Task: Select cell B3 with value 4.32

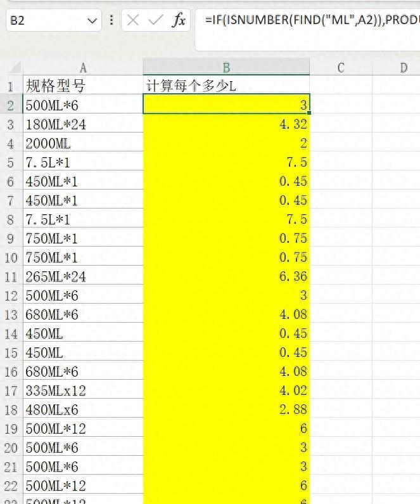Action: [226, 124]
